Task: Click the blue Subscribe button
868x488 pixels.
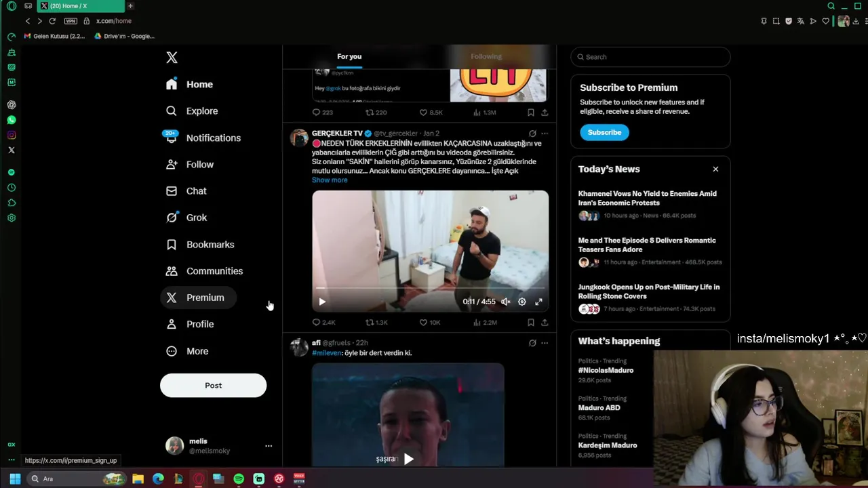Action: click(x=604, y=132)
